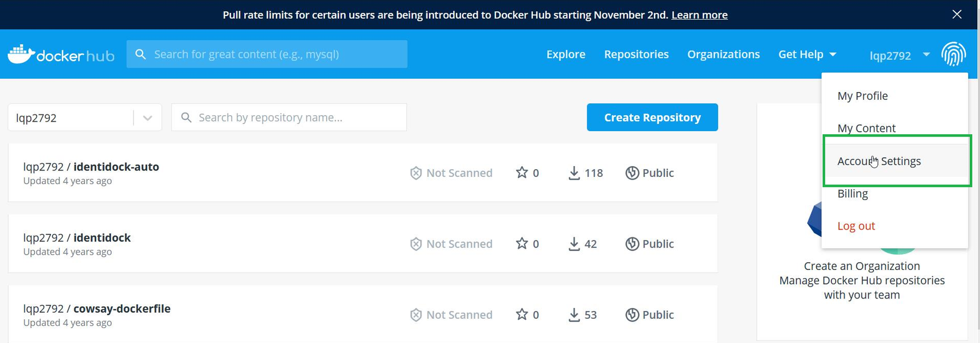
Task: Select Account Settings from the menu
Action: (x=879, y=161)
